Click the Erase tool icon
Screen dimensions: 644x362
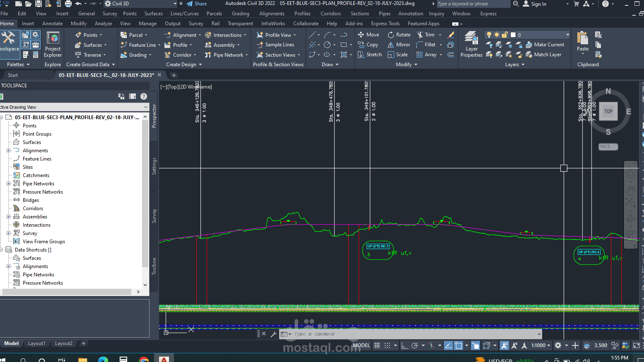pos(451,35)
